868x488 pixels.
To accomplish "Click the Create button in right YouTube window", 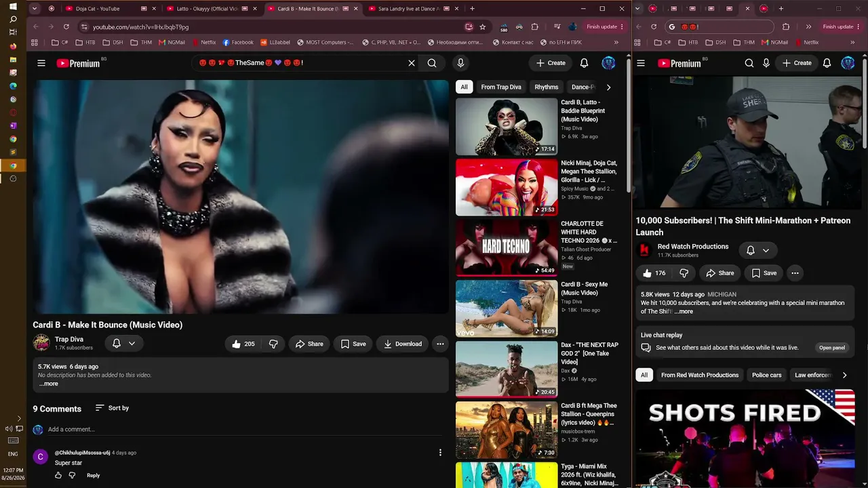I will (797, 63).
